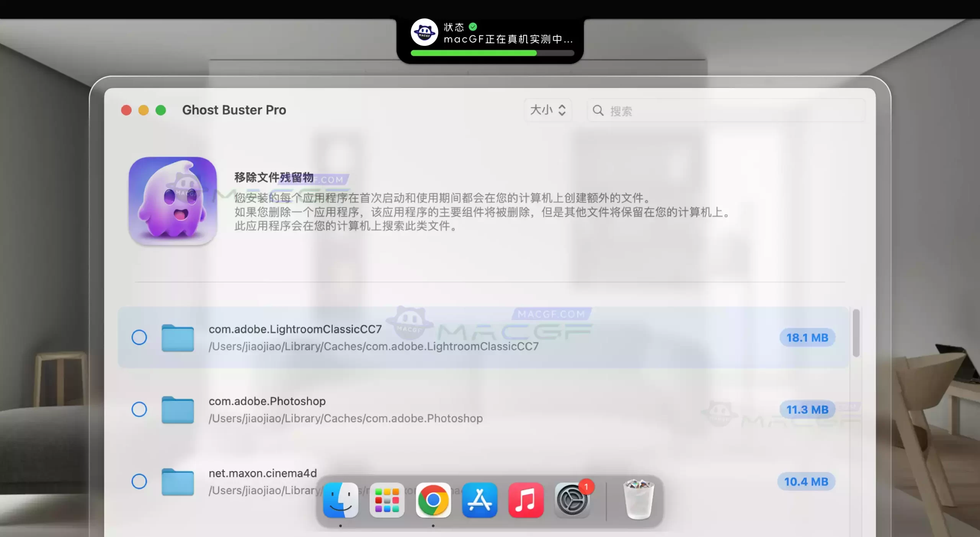
Task: Open the folder icon beside com.adobe.LightroomClassicCC7
Action: tap(178, 337)
